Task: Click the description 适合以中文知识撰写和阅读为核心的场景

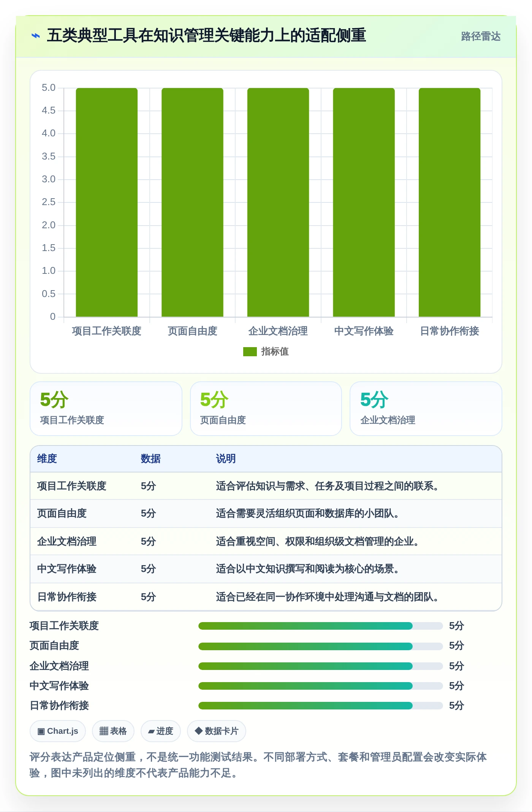Action: click(307, 569)
